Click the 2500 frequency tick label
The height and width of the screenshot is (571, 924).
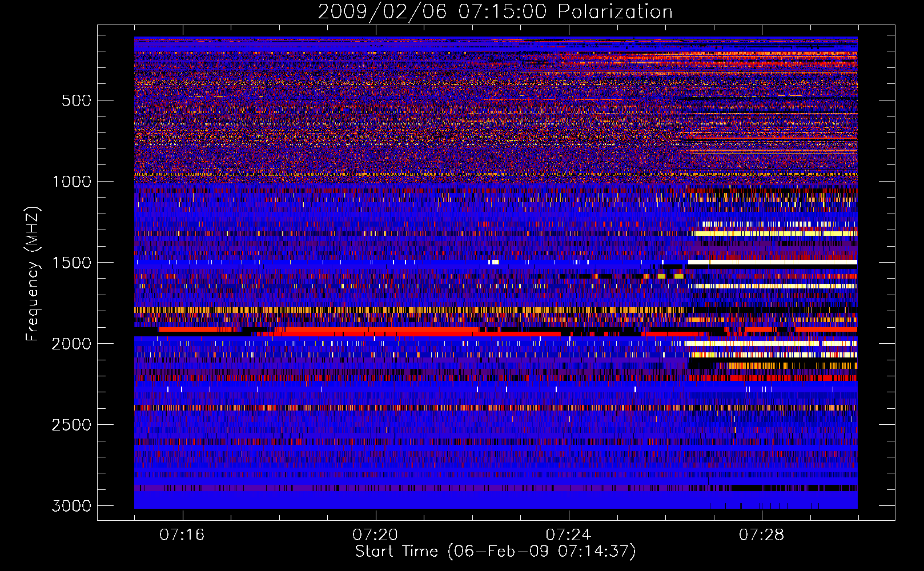72,425
